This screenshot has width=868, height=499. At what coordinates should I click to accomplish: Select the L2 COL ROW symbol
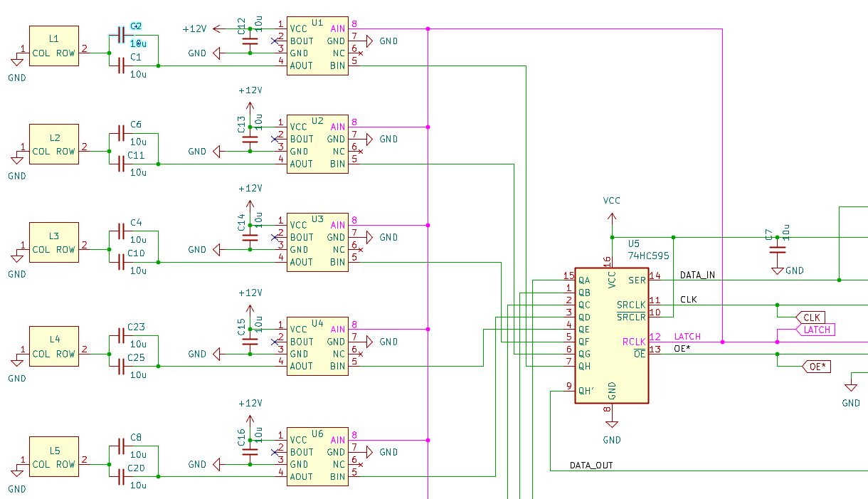point(54,145)
